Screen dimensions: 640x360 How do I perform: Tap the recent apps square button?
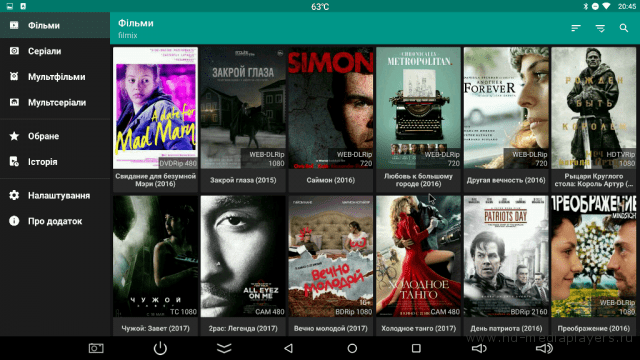tap(416, 348)
